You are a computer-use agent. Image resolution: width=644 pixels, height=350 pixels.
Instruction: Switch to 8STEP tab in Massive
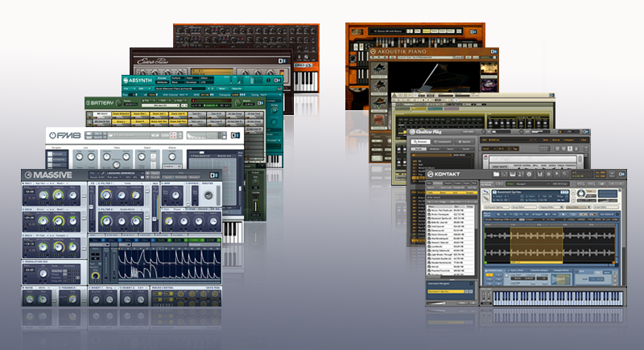210,240
